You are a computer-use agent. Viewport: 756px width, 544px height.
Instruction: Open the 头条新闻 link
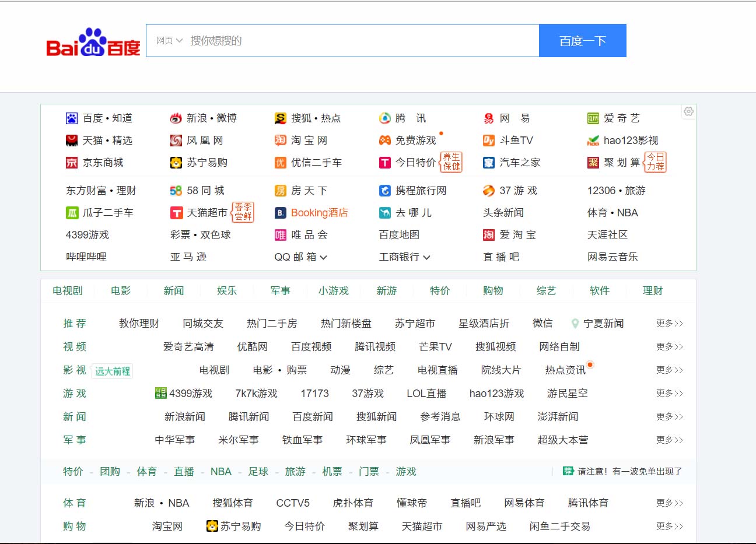[503, 213]
